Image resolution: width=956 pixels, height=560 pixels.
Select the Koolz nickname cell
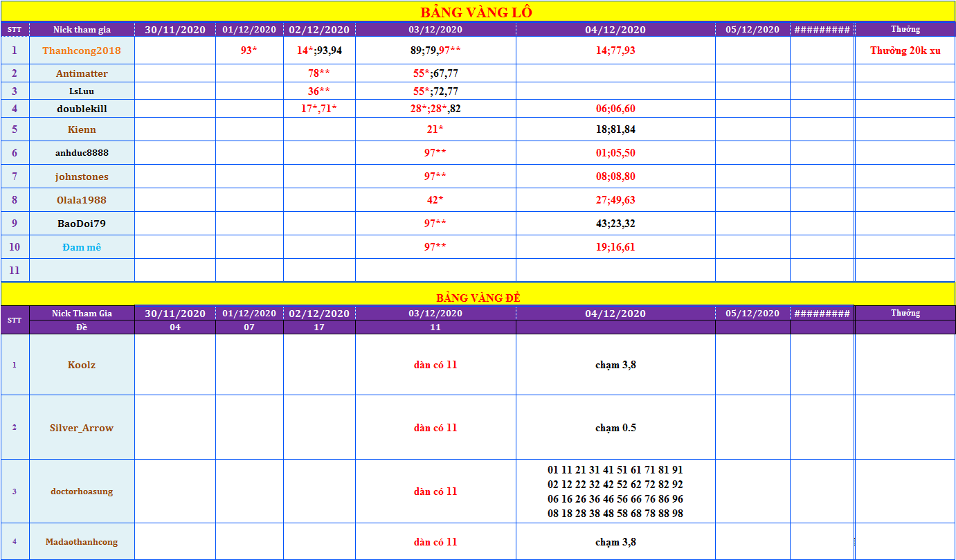(x=82, y=365)
